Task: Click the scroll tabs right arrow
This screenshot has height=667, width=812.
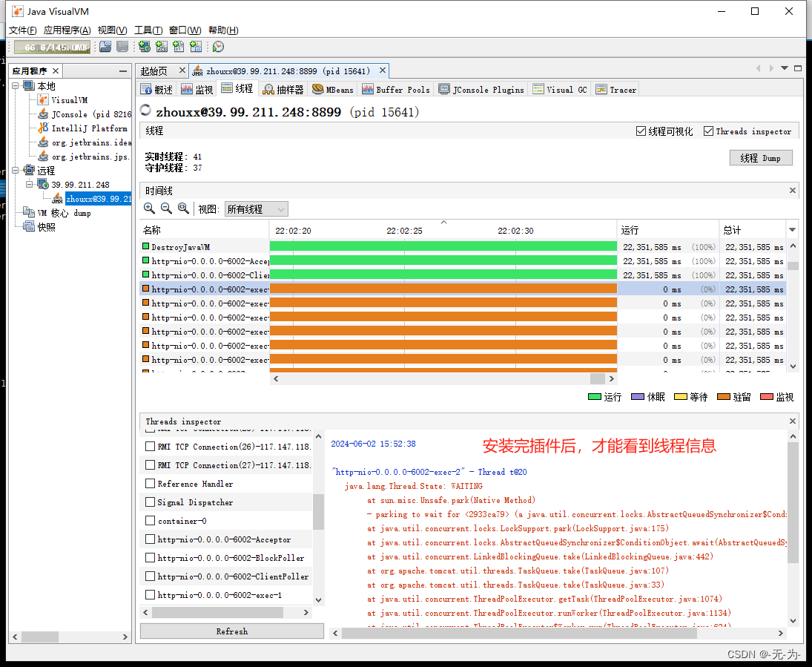Action: pos(771,68)
